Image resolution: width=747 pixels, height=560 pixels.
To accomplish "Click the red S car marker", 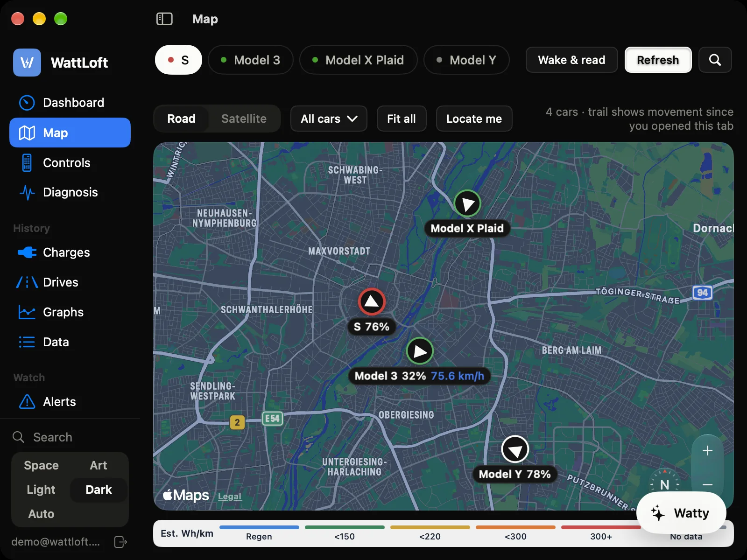I will coord(372,301).
